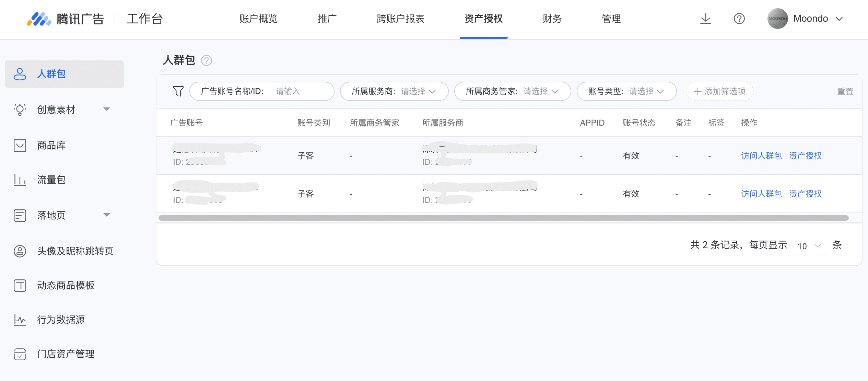Change the per-page record count dropdown

click(809, 246)
